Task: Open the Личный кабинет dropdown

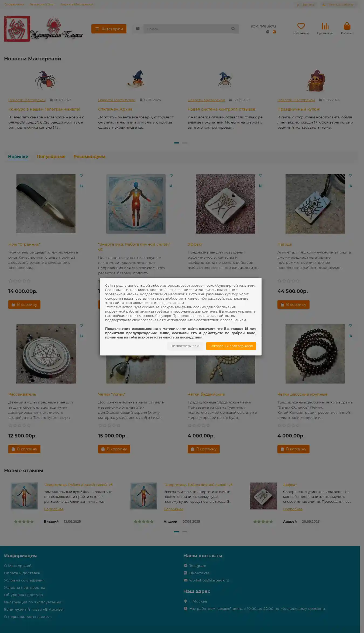Action: pos(339,5)
